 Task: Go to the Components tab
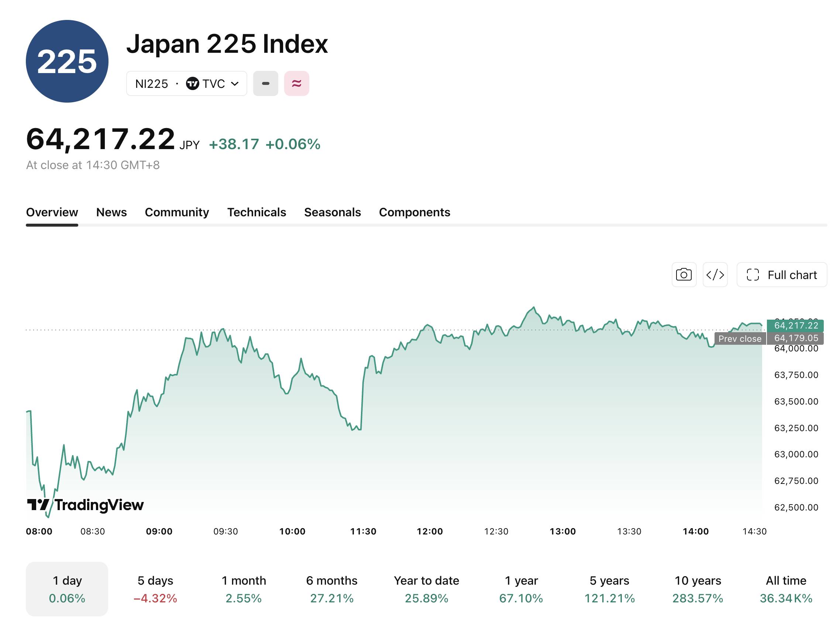point(414,212)
